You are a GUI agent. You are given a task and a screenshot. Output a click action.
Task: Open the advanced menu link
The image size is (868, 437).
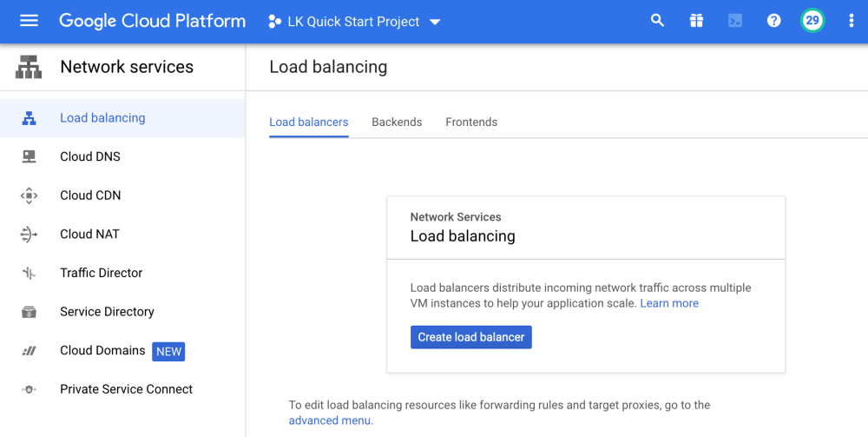(x=330, y=420)
